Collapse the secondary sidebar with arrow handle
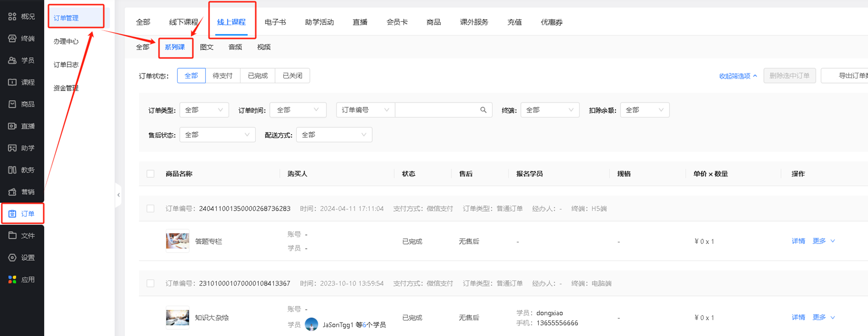The height and width of the screenshot is (336, 868). click(x=119, y=195)
